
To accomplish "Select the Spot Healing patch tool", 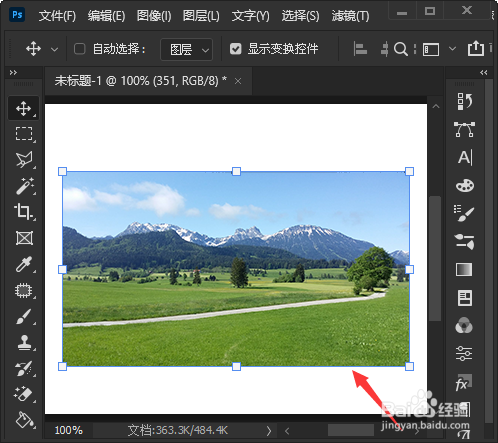I will 23,290.
